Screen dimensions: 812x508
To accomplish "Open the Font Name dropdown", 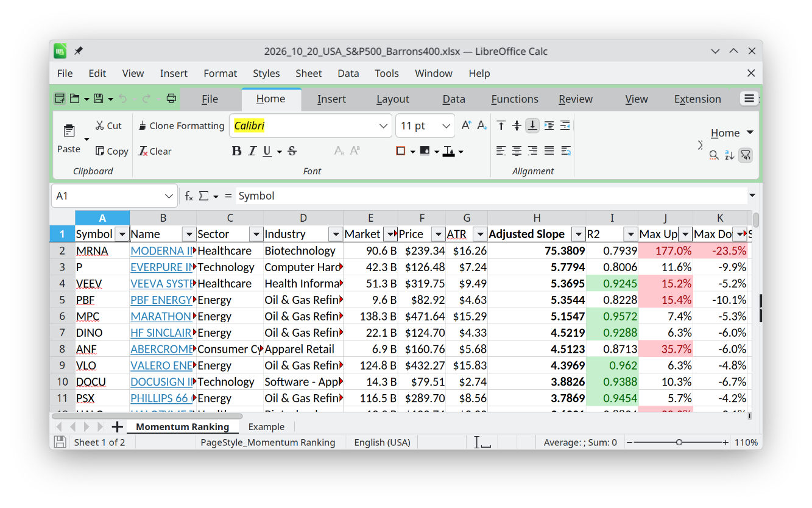I will tap(383, 126).
